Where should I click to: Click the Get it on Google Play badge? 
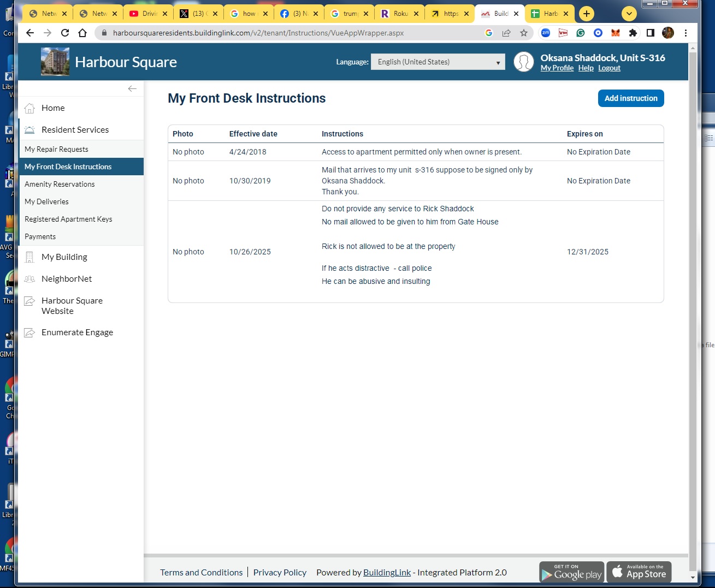(571, 572)
